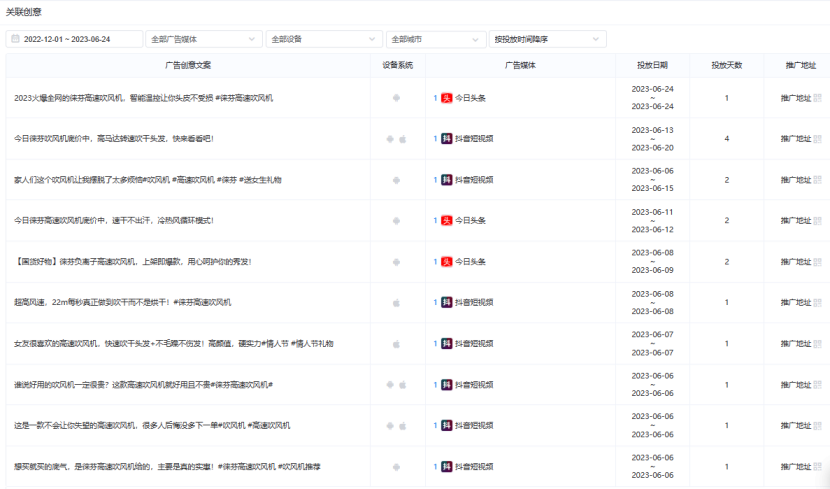Click the 推广地址 link in the 2023-06-24 row

coord(796,98)
